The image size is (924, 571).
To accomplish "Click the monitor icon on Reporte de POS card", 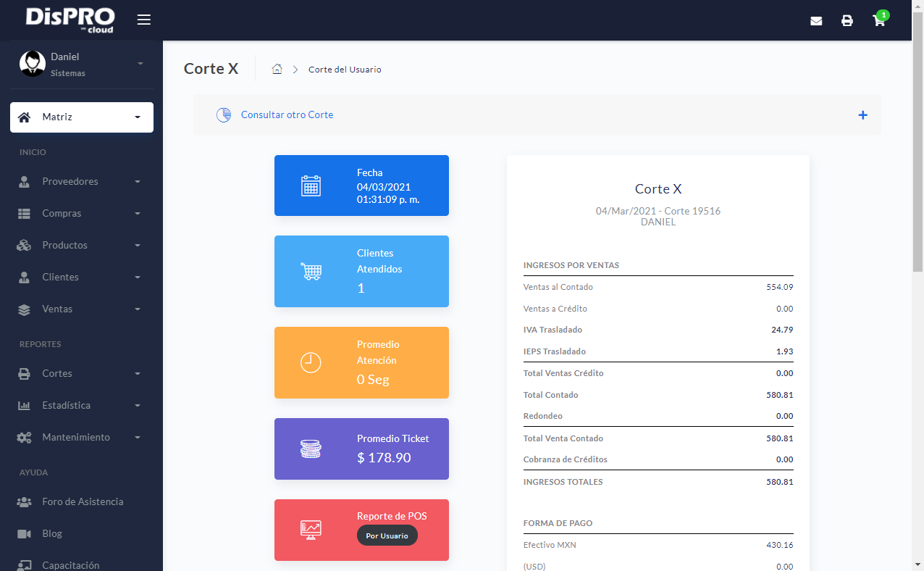I will click(x=311, y=530).
